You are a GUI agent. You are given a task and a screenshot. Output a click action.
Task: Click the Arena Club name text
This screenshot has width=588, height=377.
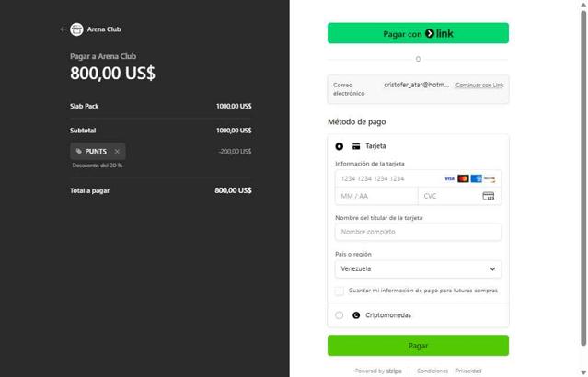coord(104,29)
